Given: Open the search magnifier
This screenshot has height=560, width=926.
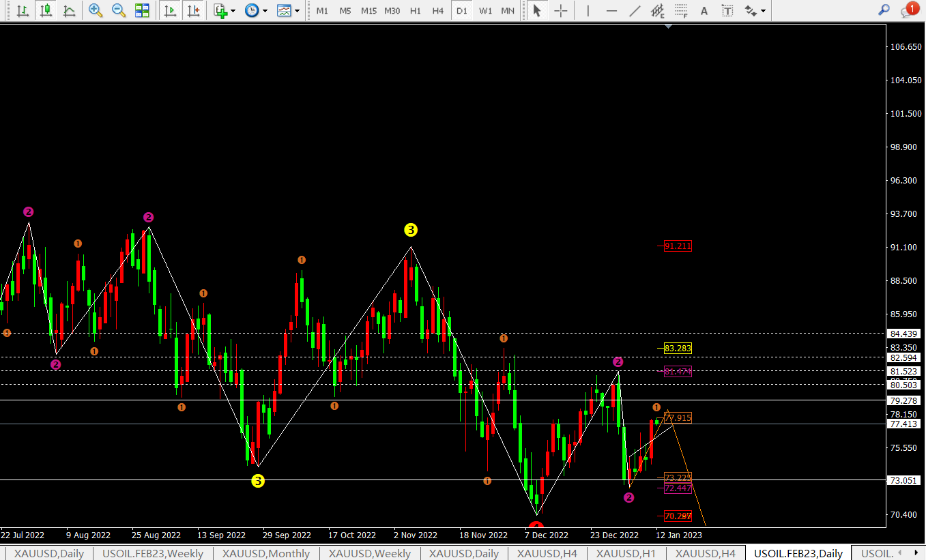Looking at the screenshot, I should pos(884,10).
